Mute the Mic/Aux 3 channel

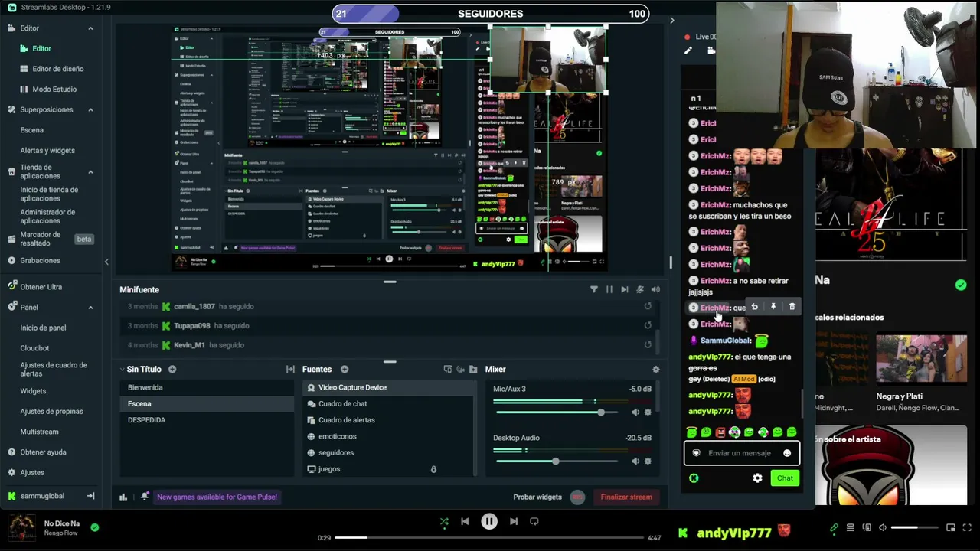(x=635, y=412)
